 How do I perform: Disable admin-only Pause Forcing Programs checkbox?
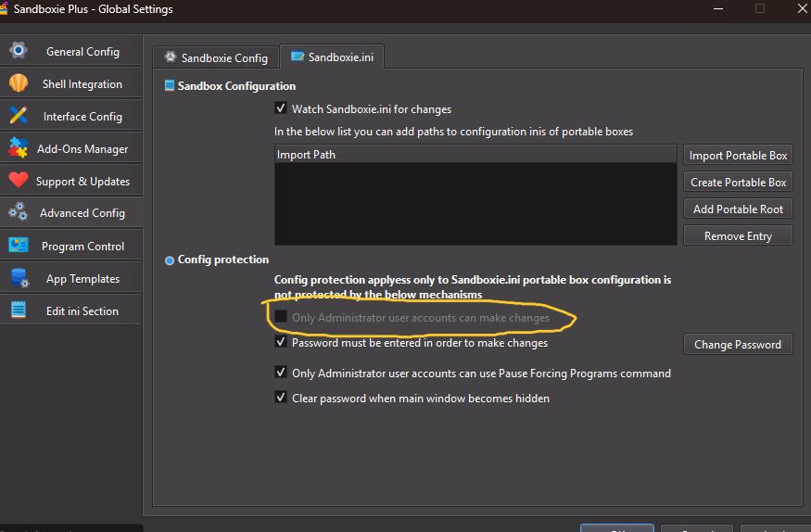[x=282, y=373]
